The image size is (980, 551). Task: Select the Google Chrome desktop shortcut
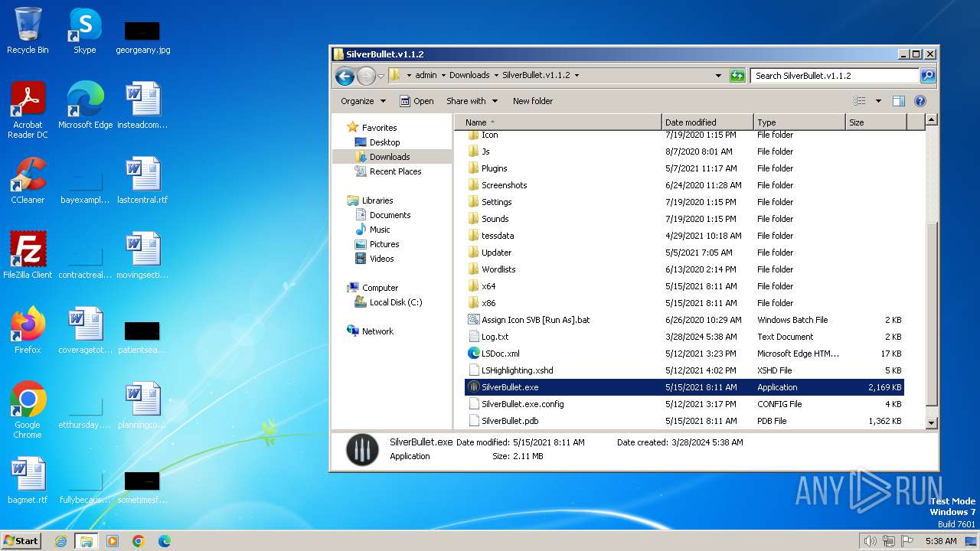point(28,410)
